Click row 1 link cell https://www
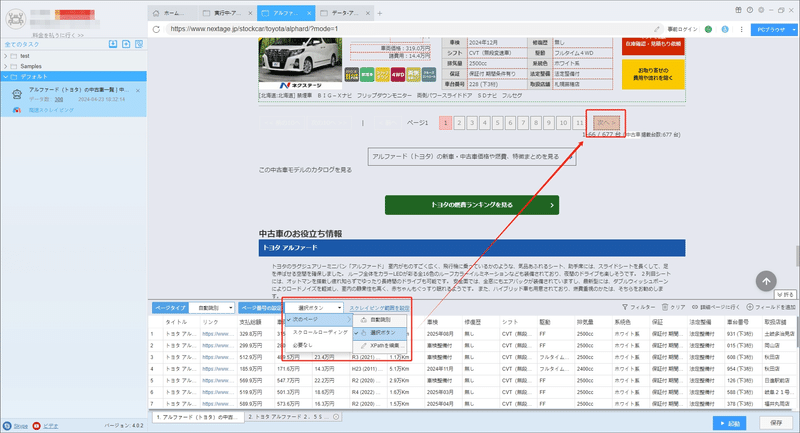The image size is (800, 433). pos(218,334)
